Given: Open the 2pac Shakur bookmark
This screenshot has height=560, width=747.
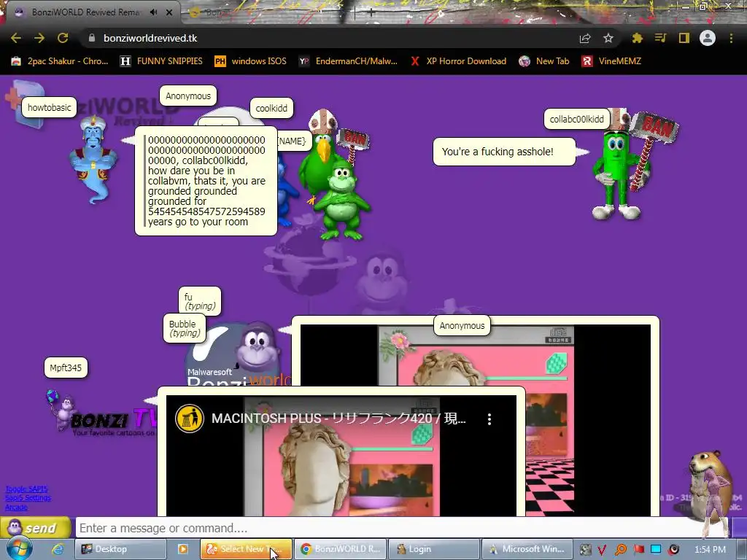Looking at the screenshot, I should 60,61.
